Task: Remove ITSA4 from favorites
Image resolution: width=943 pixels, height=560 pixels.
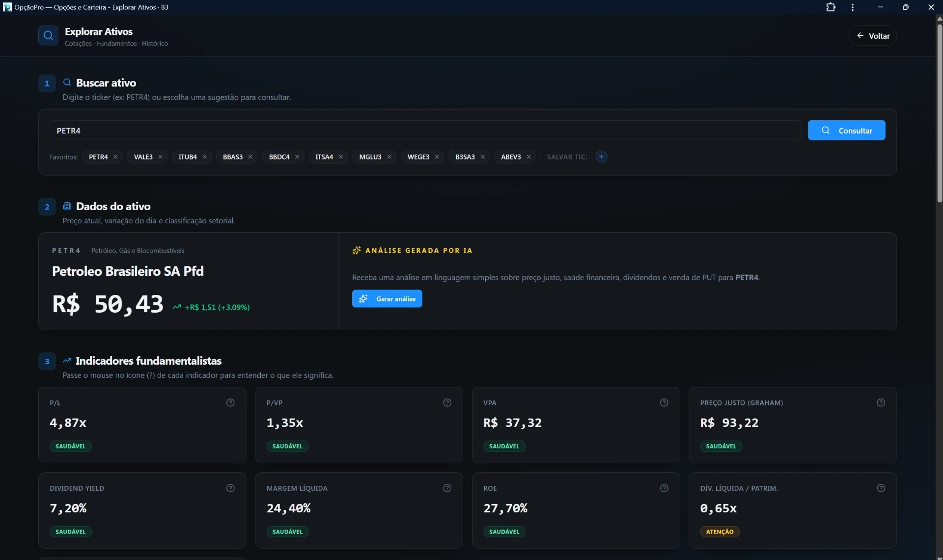Action: click(341, 157)
